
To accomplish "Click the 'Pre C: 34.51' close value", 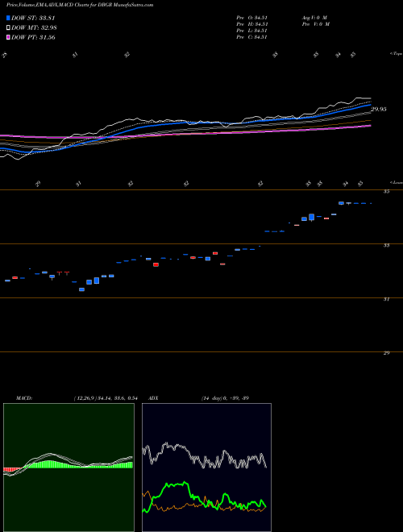I will click(252, 37).
